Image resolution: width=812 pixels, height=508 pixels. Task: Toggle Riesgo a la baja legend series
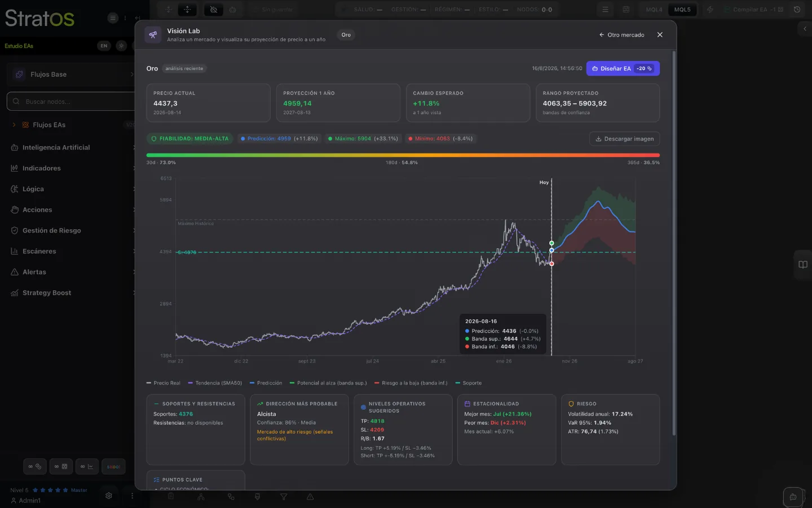[x=411, y=383]
